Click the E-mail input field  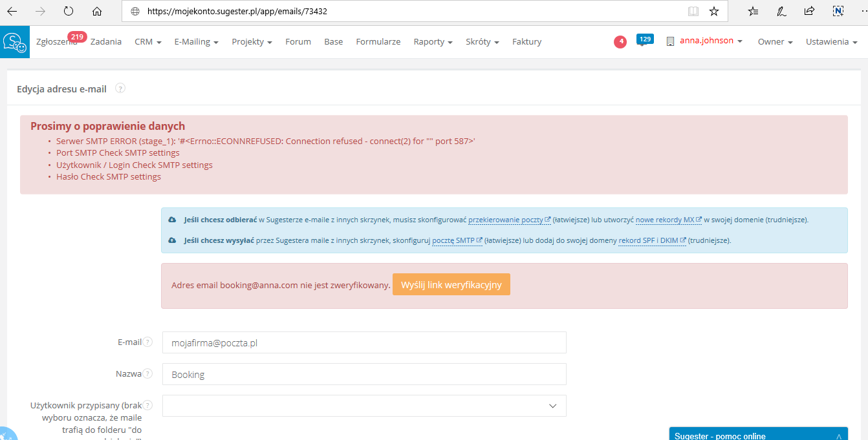point(364,342)
